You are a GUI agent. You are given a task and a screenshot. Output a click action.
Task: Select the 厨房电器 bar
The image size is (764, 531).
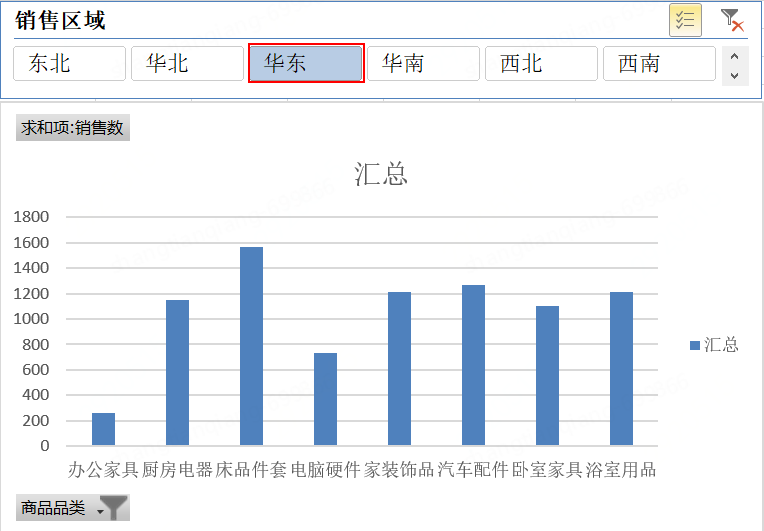(177, 373)
